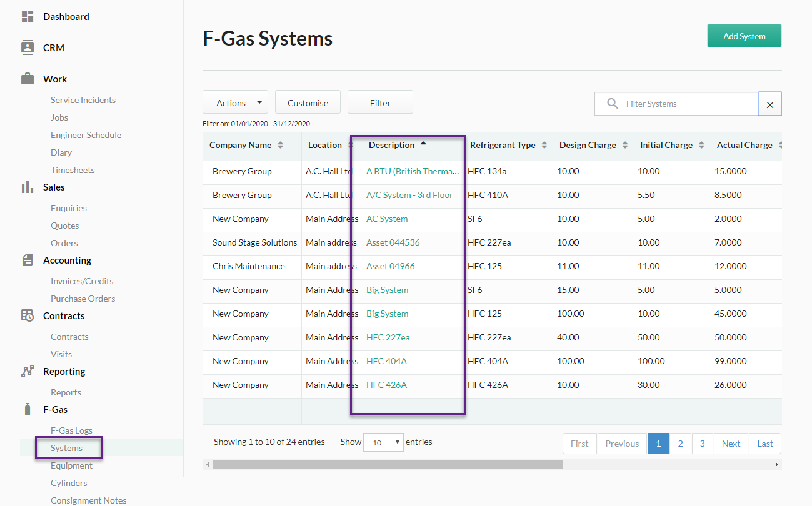812x506 pixels.
Task: Open the Contracts sub-item under Contracts heading
Action: 69,337
